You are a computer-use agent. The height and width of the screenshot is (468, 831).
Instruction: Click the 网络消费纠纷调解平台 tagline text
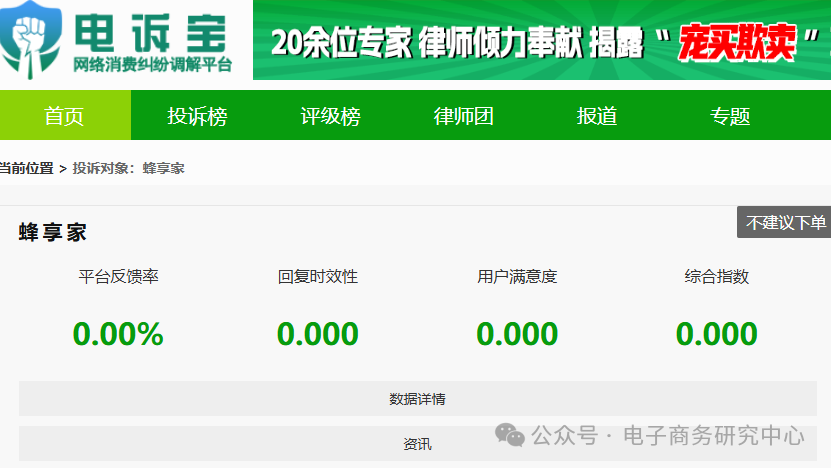(153, 65)
